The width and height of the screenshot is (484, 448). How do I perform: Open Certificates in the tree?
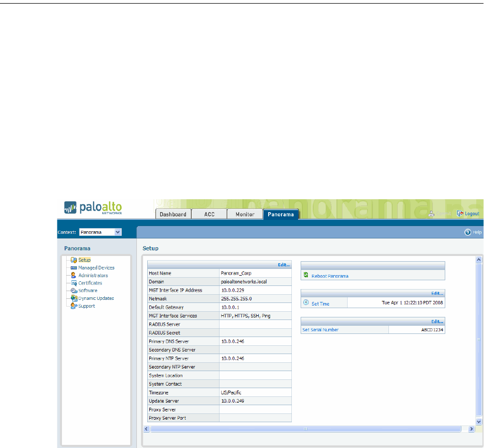(90, 283)
